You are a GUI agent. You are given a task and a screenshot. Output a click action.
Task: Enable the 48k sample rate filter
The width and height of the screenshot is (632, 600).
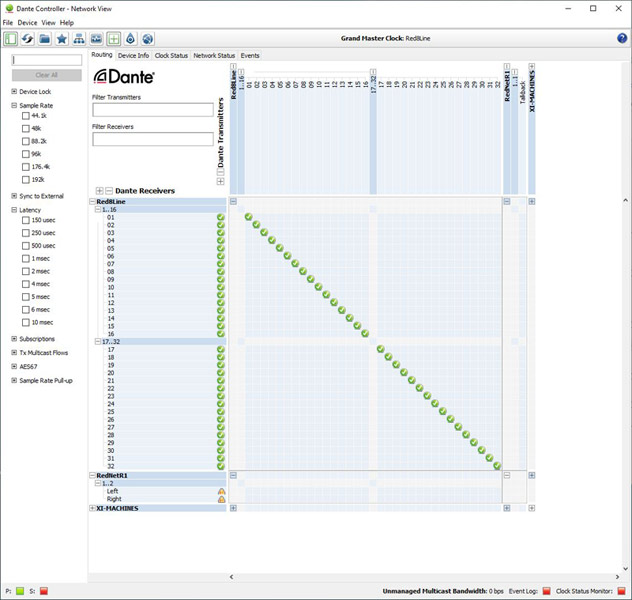[x=26, y=129]
